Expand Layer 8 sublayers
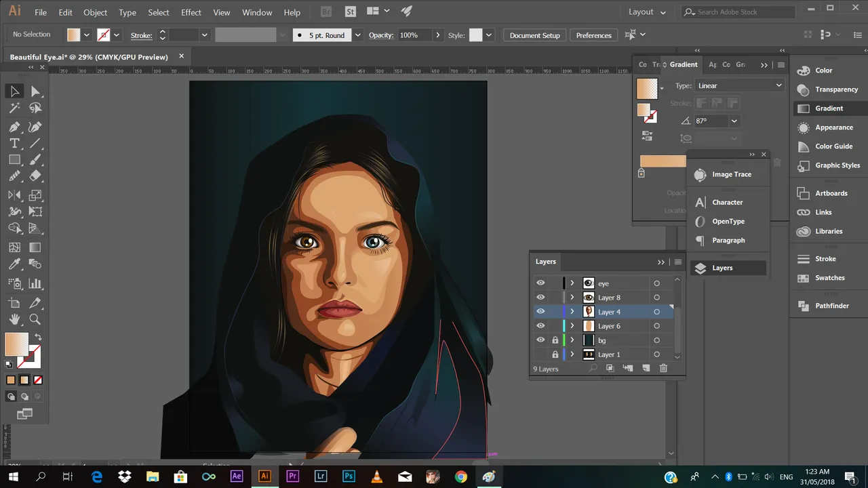This screenshot has height=488, width=868. coord(572,298)
